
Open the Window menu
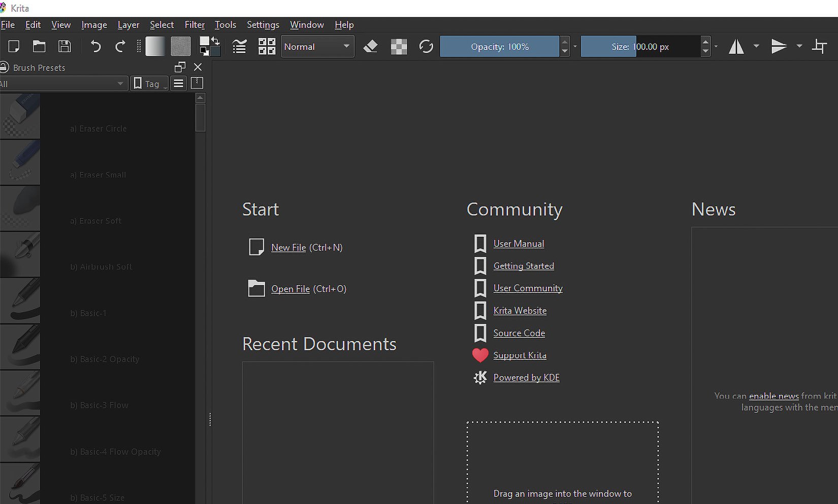pyautogui.click(x=307, y=24)
